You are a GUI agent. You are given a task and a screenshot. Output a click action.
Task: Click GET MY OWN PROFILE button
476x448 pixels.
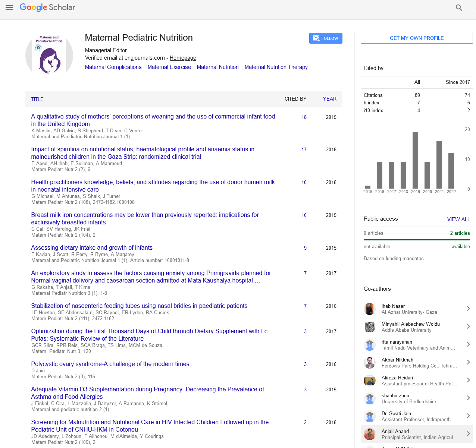tap(416, 38)
